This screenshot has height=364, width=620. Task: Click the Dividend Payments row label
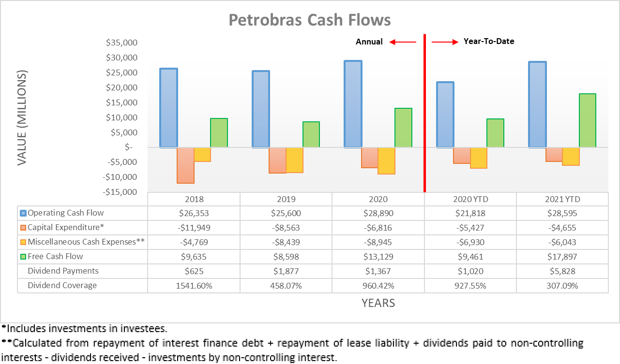click(x=63, y=271)
